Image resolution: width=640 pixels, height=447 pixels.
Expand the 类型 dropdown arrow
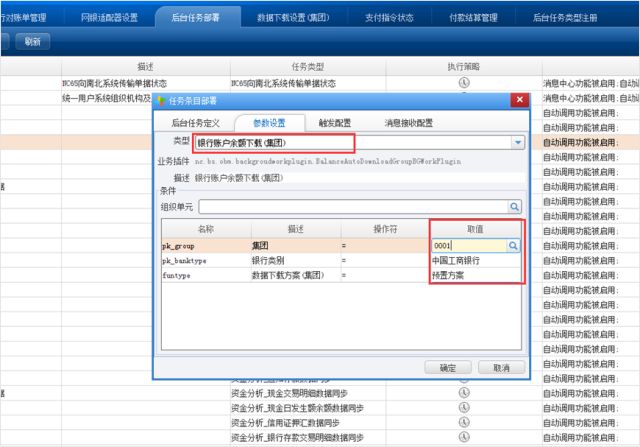click(518, 142)
